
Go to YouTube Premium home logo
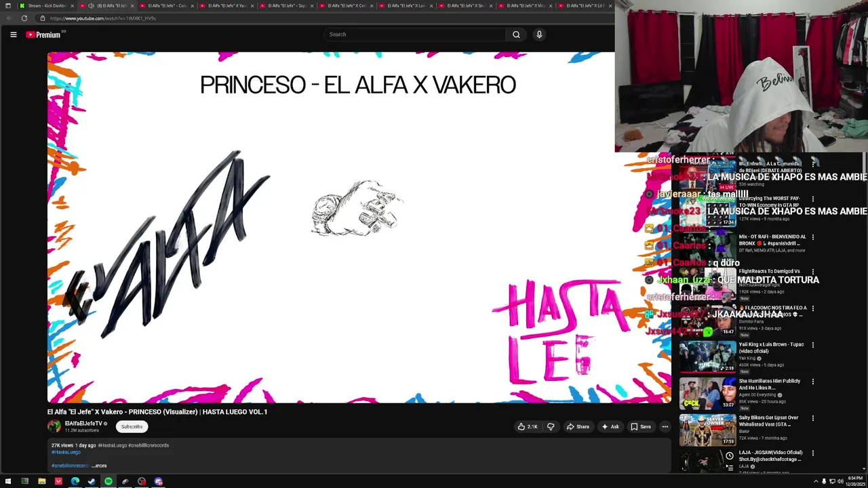pos(43,35)
